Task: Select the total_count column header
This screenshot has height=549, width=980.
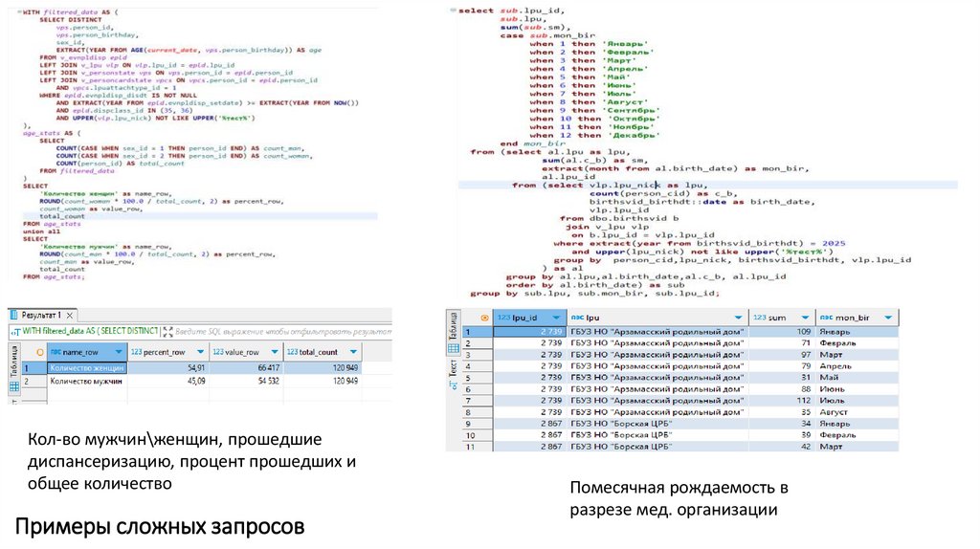Action: [x=323, y=352]
